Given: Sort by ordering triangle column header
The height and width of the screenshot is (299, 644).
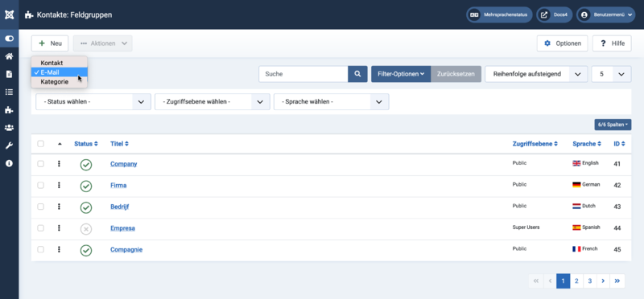Looking at the screenshot, I should 60,144.
